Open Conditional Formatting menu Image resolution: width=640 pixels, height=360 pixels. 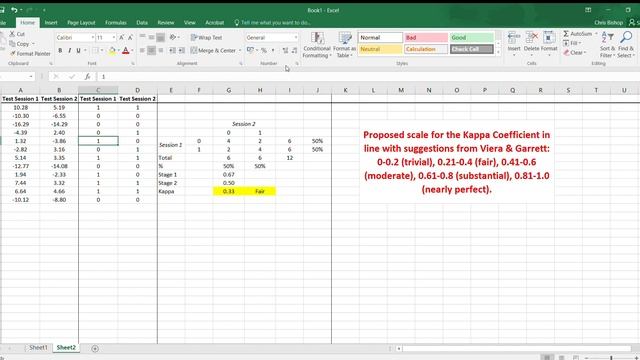pyautogui.click(x=317, y=45)
